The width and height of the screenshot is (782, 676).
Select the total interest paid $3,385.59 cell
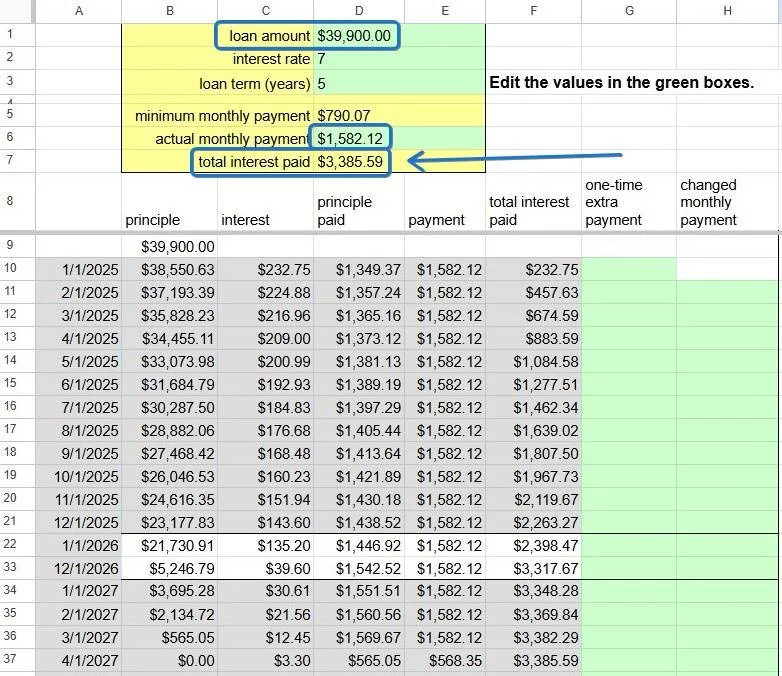tap(359, 162)
